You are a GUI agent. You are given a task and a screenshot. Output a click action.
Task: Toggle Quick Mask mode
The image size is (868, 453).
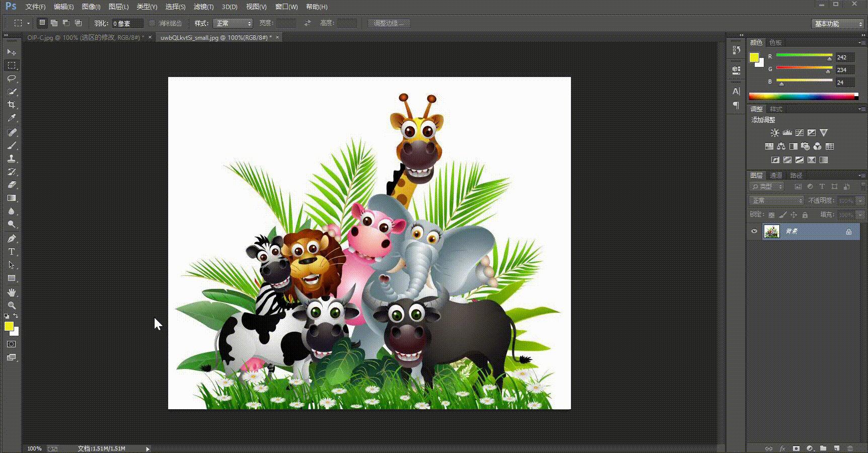(12, 344)
